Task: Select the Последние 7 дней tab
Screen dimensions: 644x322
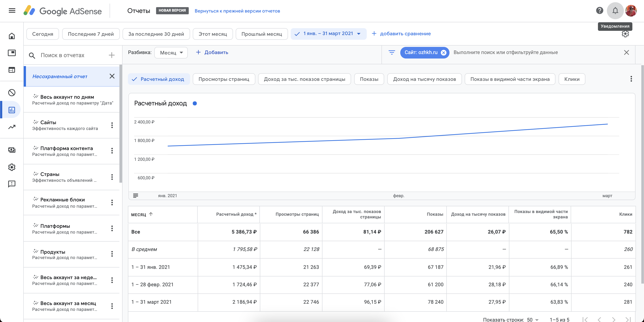Action: click(91, 34)
